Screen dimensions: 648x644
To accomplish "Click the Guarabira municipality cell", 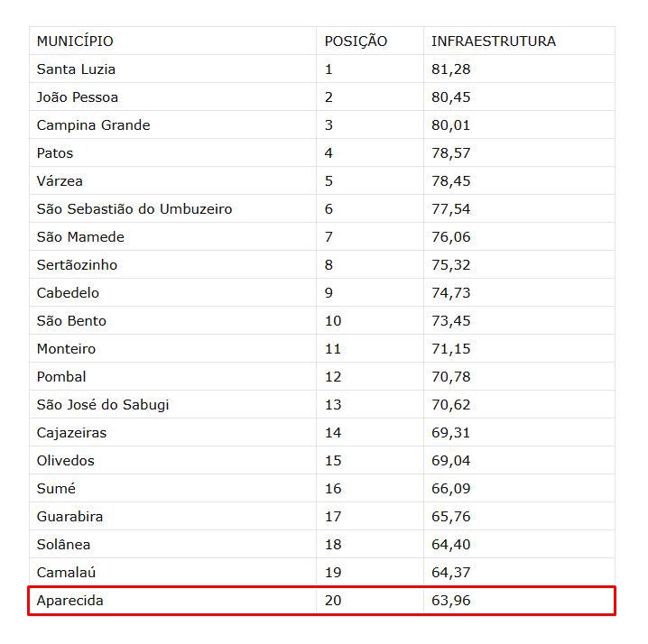I will tap(69, 517).
